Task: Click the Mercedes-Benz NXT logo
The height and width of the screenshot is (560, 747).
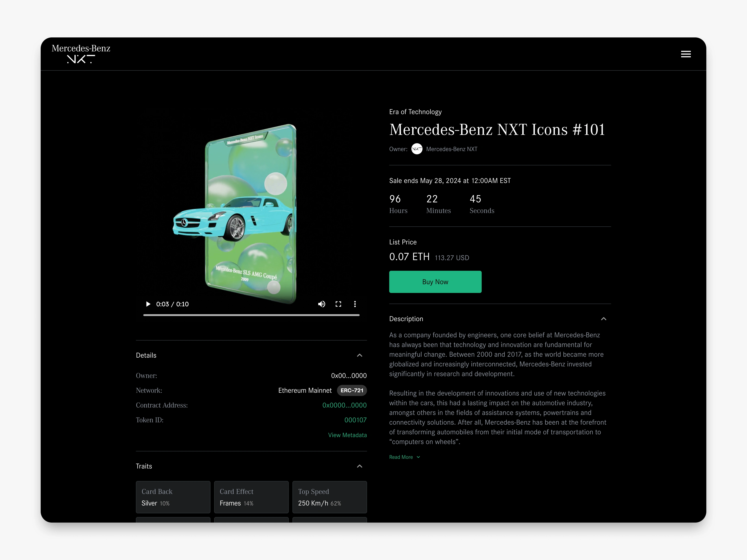Action: (81, 54)
